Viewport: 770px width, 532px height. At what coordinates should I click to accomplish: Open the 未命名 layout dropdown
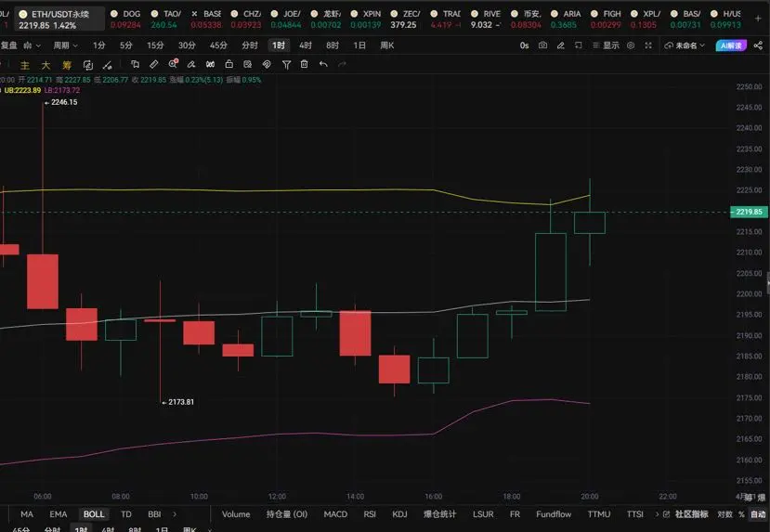[685, 45]
